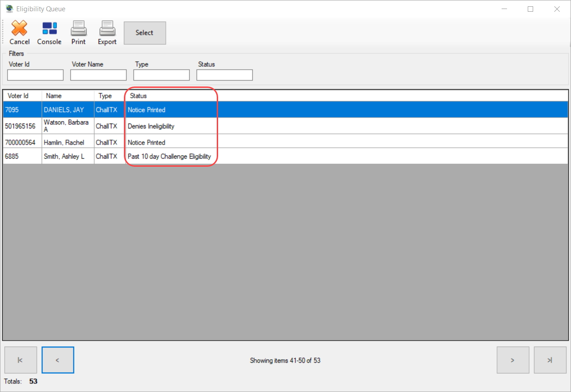
Task: Click ChallTX type for Smith, Ashley L
Action: 110,157
